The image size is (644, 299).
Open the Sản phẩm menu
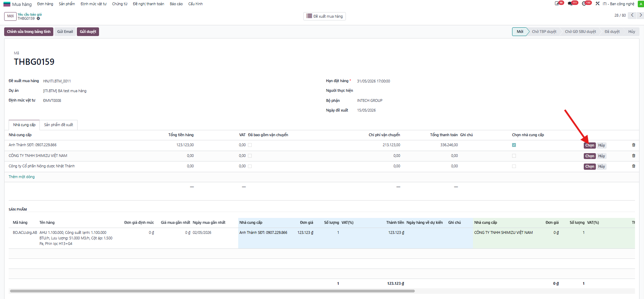click(x=67, y=4)
